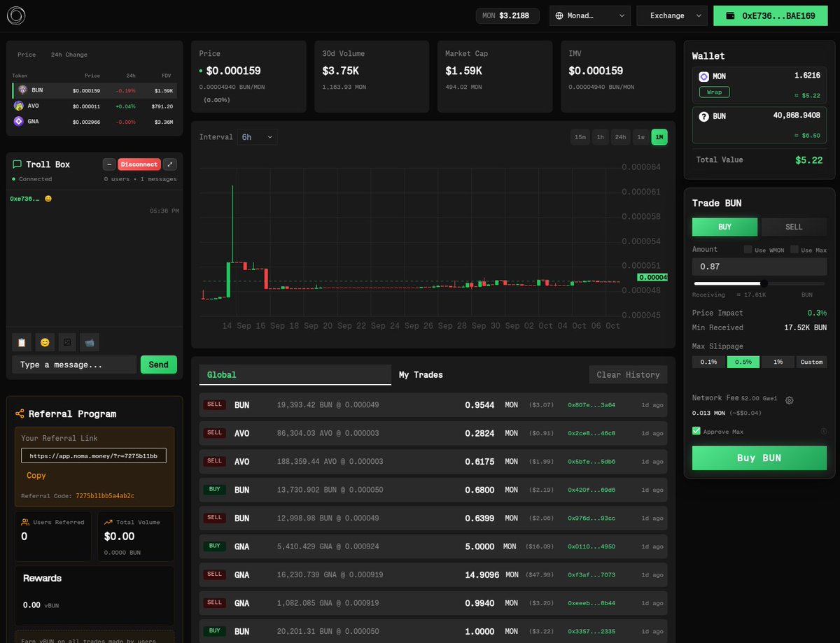
Task: Click the Buy BUN button
Action: [x=759, y=458]
